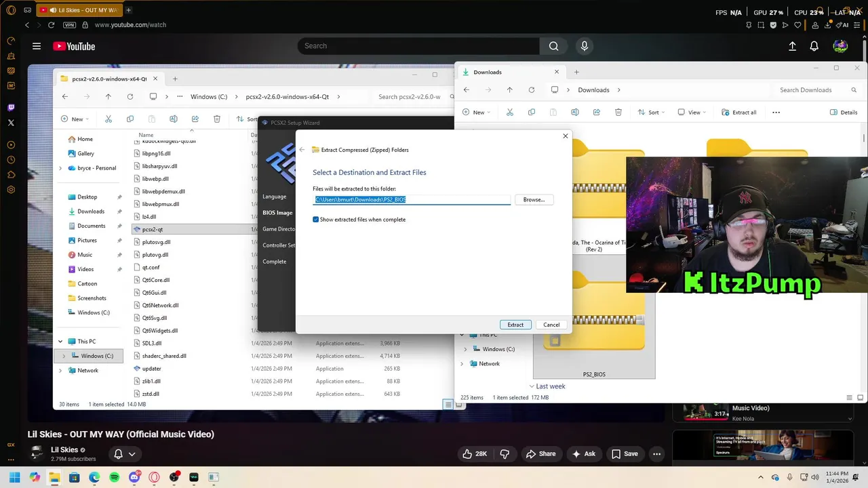The height and width of the screenshot is (488, 868).
Task: Open more actions ellipsis under the video
Action: click(656, 454)
